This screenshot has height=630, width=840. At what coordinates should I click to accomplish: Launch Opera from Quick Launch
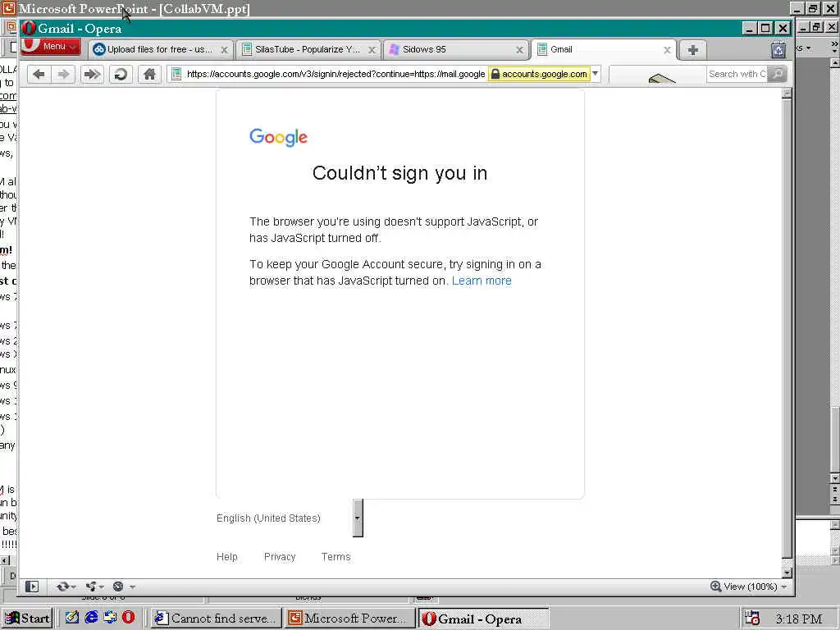coord(129,618)
